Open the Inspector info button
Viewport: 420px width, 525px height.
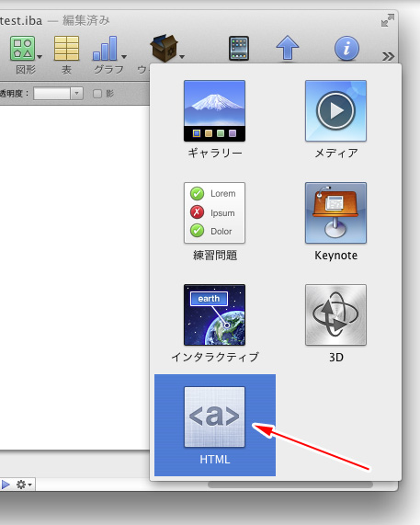coord(346,49)
